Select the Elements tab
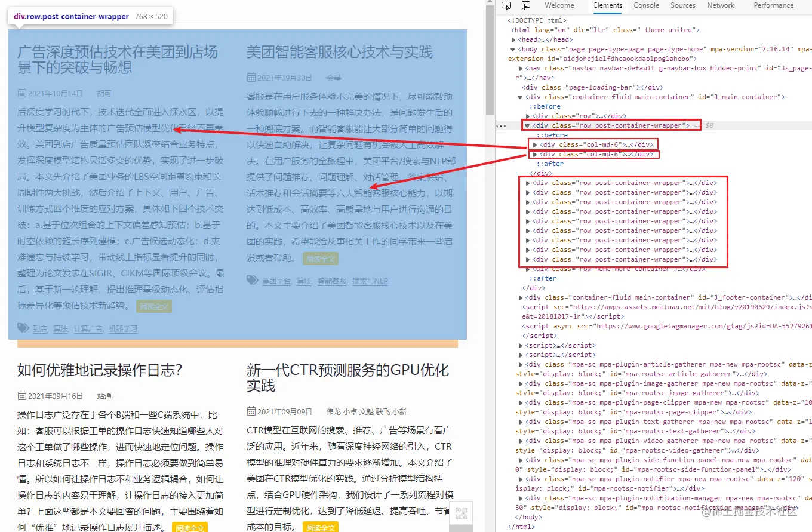812x532 pixels. tap(608, 5)
